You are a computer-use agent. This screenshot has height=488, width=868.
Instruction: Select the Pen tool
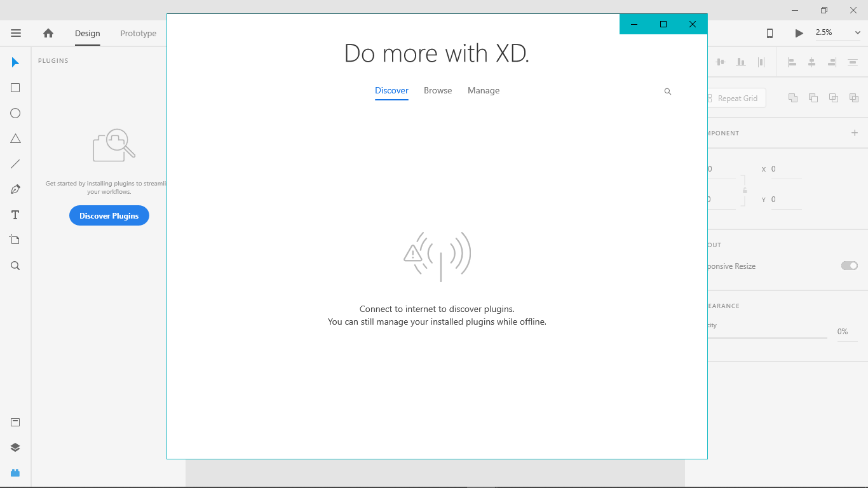(15, 189)
